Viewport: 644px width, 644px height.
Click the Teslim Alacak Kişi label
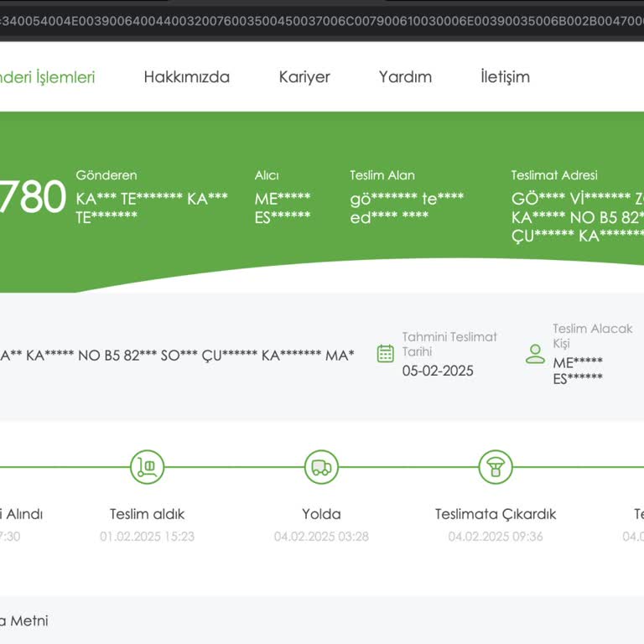pyautogui.click(x=592, y=336)
